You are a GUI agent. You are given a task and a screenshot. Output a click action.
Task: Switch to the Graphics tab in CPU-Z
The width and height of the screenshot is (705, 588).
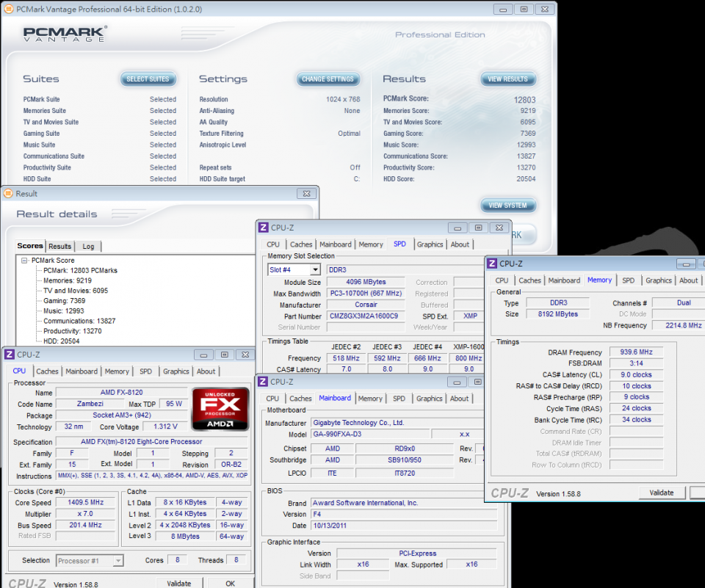click(176, 371)
